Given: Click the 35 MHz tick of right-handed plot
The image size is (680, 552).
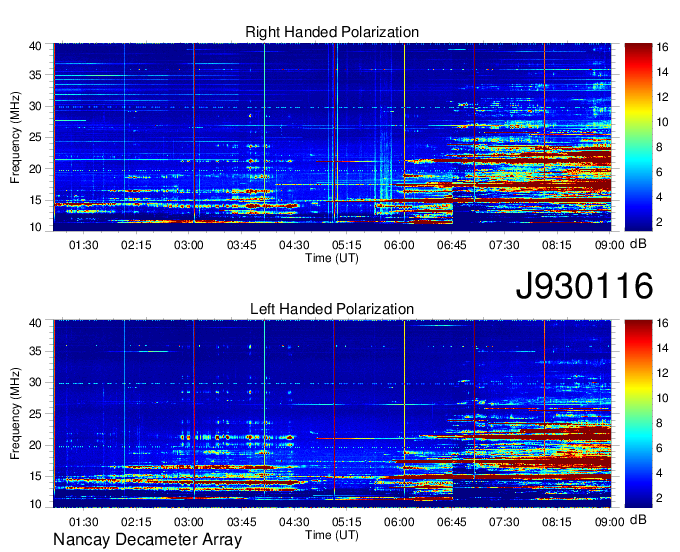Looking at the screenshot, I should click(35, 75).
